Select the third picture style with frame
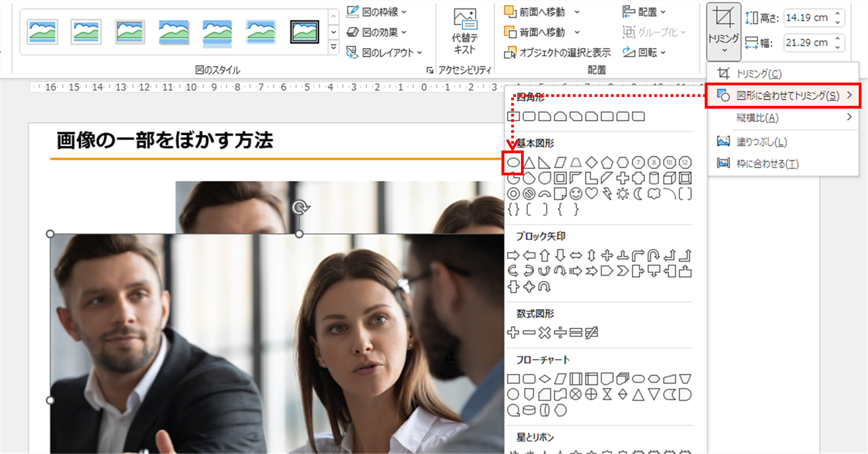868x454 pixels. [129, 33]
